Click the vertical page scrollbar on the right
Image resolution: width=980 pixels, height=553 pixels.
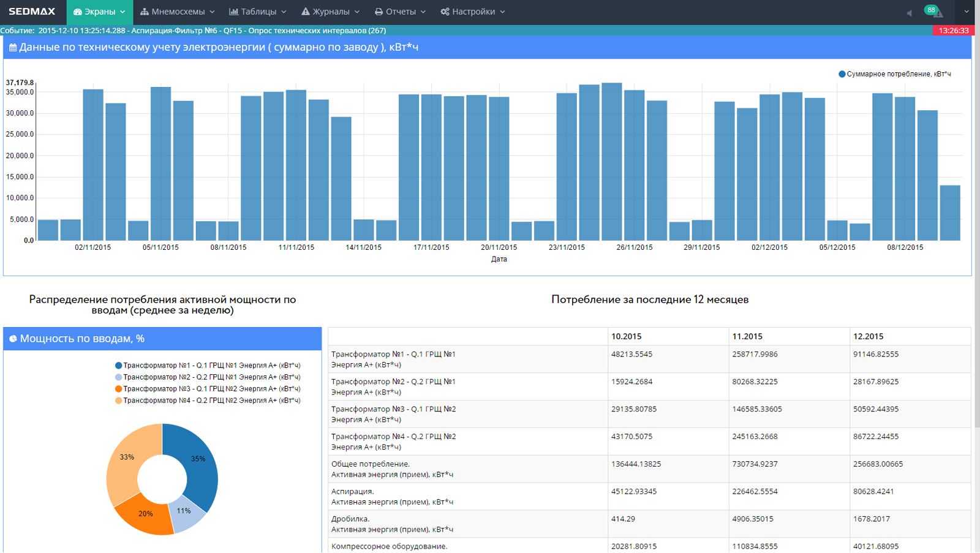976,245
